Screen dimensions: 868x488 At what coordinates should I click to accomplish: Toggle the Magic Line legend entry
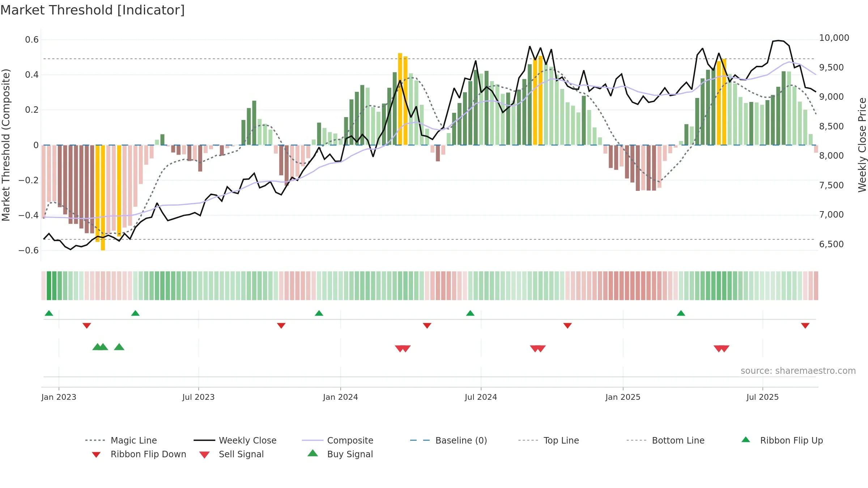[121, 440]
